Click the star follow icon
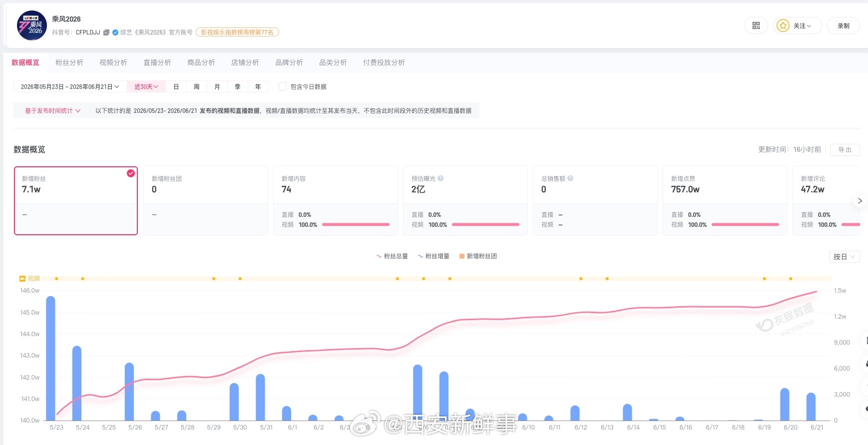The width and height of the screenshot is (868, 445). (783, 25)
